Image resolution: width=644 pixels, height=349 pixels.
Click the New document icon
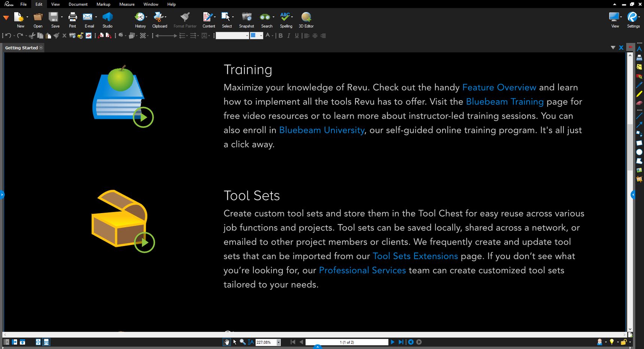pyautogui.click(x=19, y=17)
